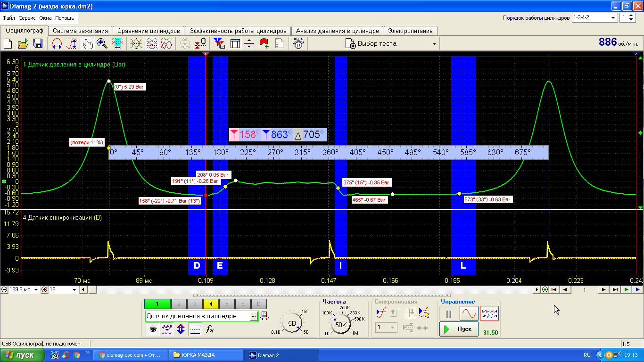Select the red-blue multi-waveform mode icon

click(489, 313)
